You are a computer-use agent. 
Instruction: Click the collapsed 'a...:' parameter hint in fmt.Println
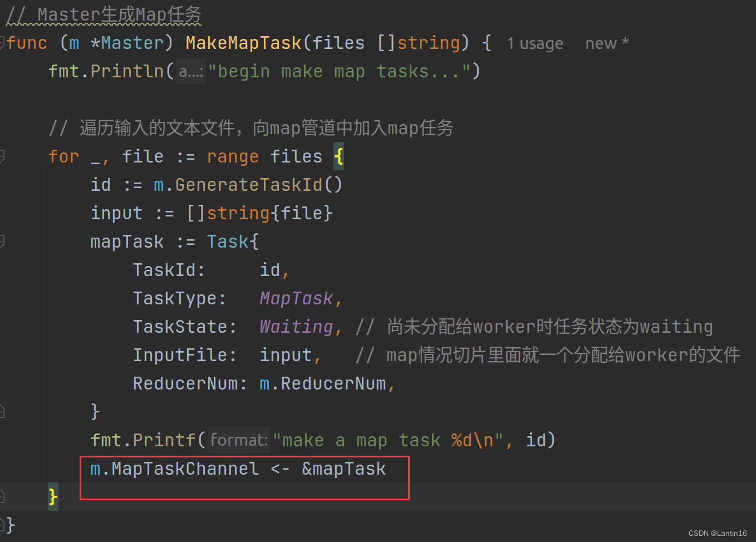click(x=190, y=71)
